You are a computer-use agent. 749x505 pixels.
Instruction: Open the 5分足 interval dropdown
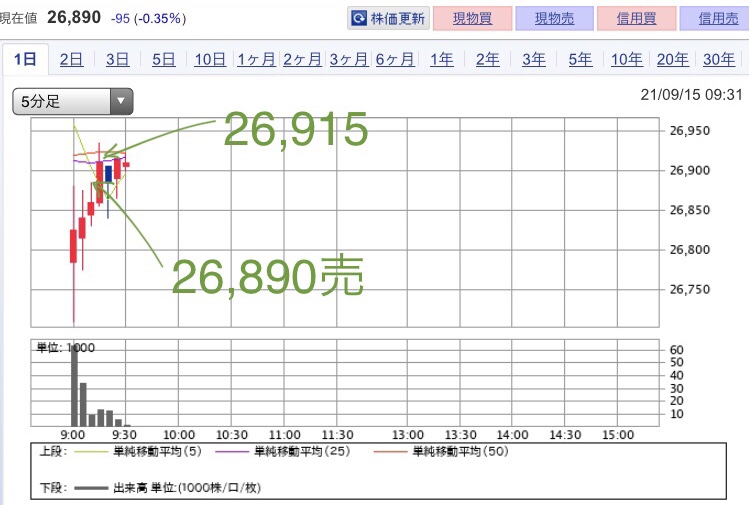[72, 101]
